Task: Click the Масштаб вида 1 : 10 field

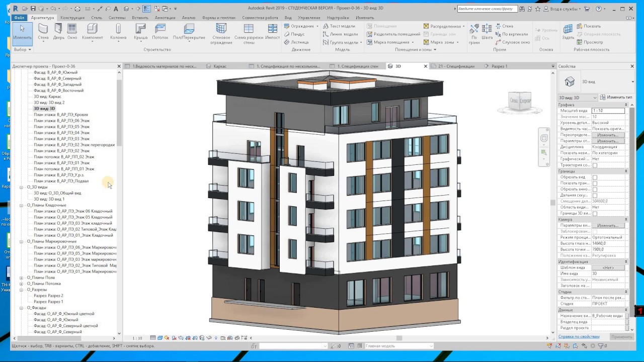Action: pos(608,111)
